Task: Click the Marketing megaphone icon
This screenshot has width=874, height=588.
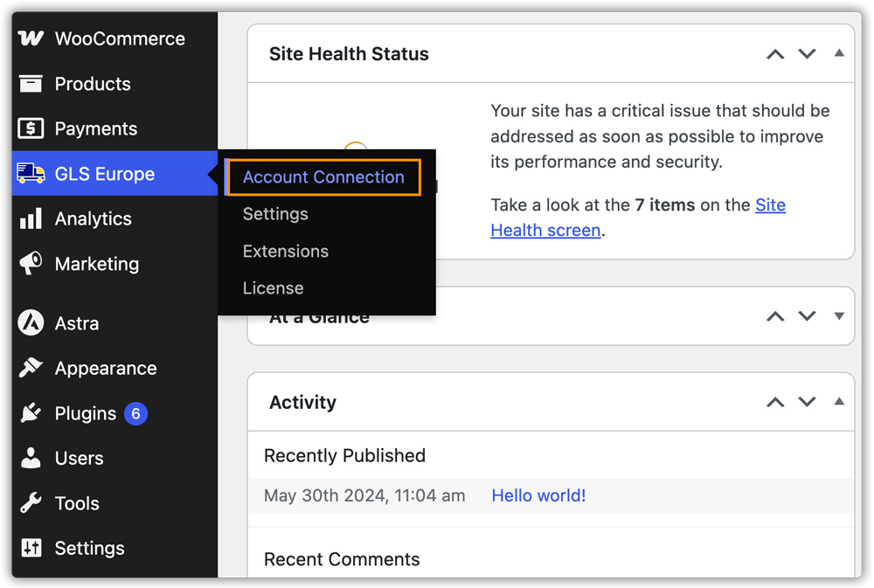Action: pos(31,263)
